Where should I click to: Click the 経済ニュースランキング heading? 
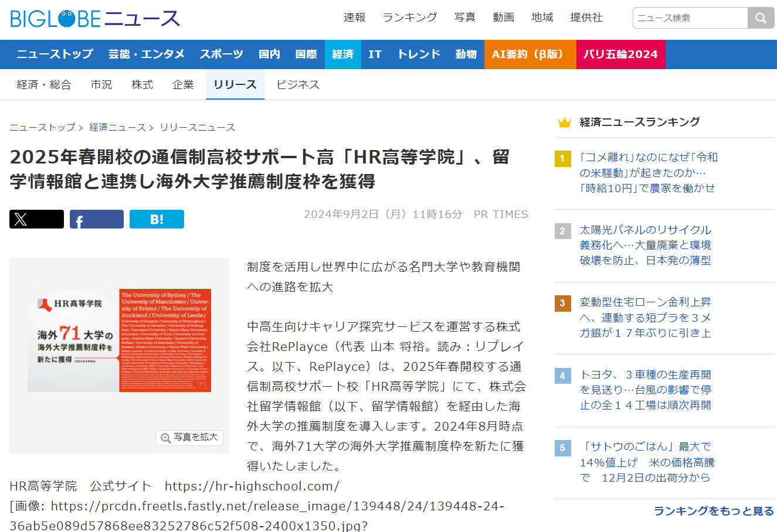[640, 122]
